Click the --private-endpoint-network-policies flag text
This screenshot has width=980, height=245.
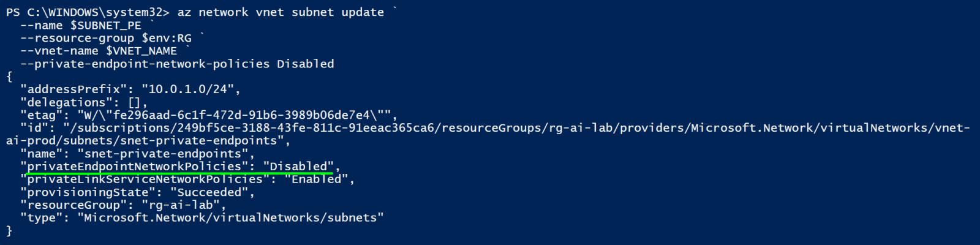coord(145,64)
